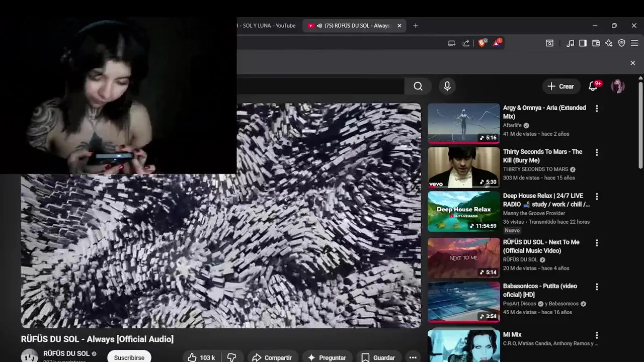The width and height of the screenshot is (644, 362).
Task: Activate voice search microphone
Action: [447, 86]
